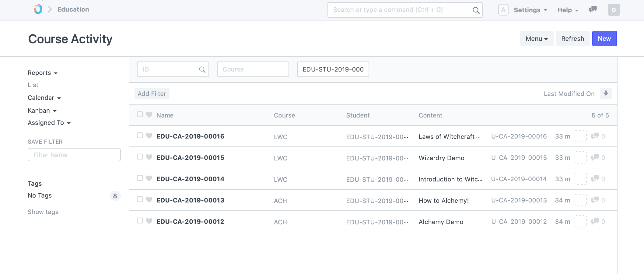Expand the Assigned To sidebar filter
This screenshot has height=274, width=644.
tap(49, 123)
